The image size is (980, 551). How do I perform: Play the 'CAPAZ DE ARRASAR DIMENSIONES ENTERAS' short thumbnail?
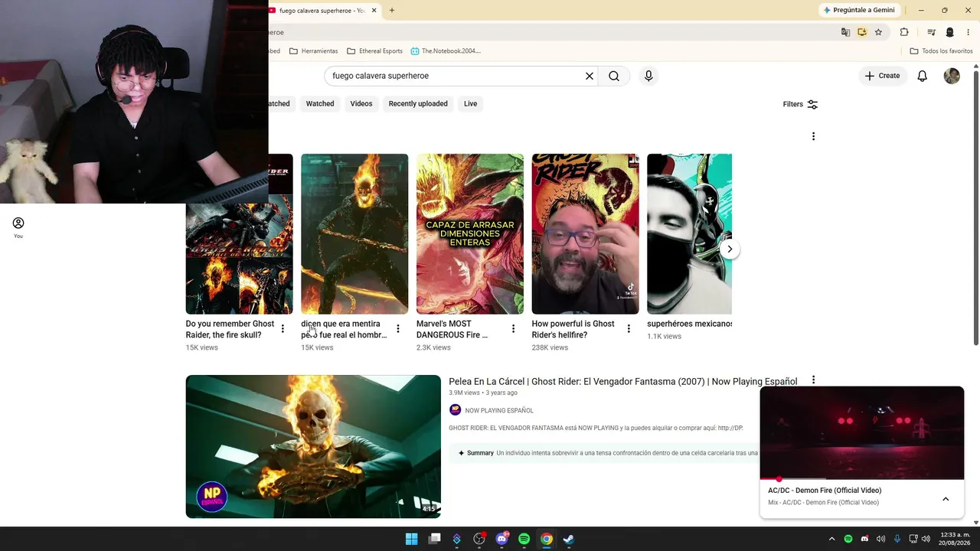[x=470, y=234]
